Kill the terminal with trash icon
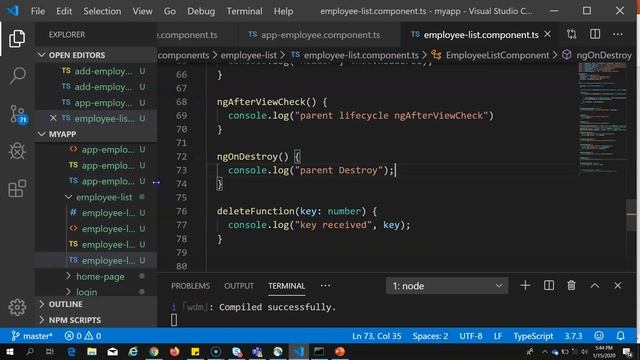This screenshot has height=360, width=640. point(571,286)
